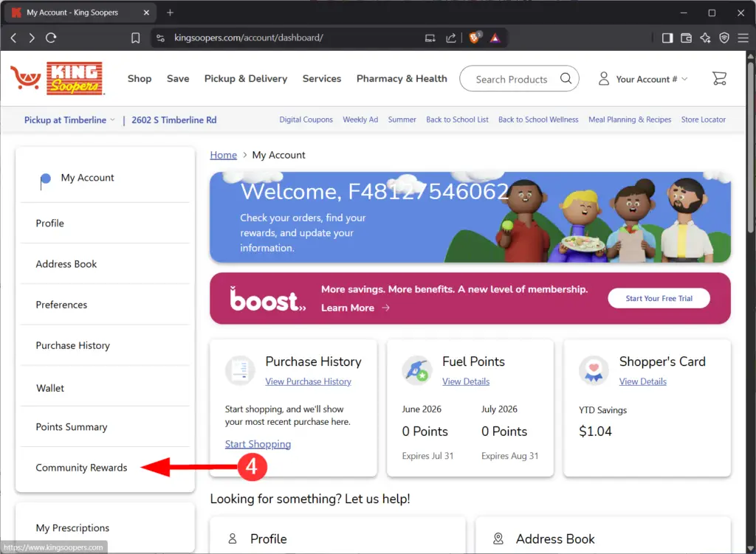Click the address bar URL

248,38
